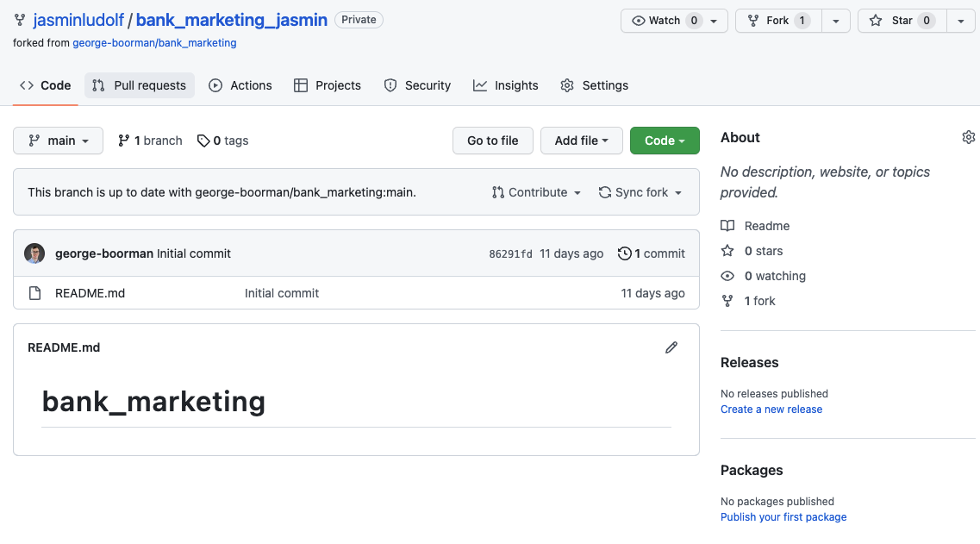Click Publish your first package link
The height and width of the screenshot is (544, 980).
point(783,517)
